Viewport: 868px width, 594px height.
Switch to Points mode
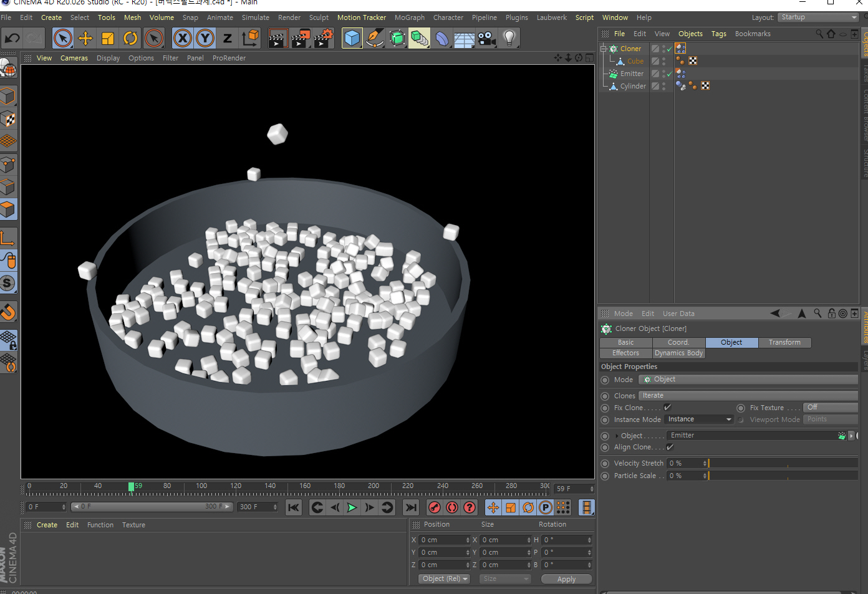point(7,165)
